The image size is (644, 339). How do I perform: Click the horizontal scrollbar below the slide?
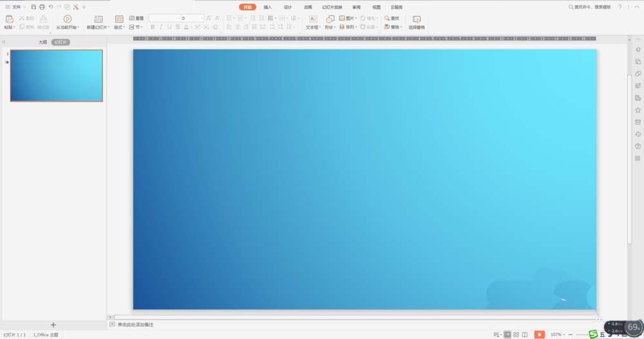pos(355,317)
